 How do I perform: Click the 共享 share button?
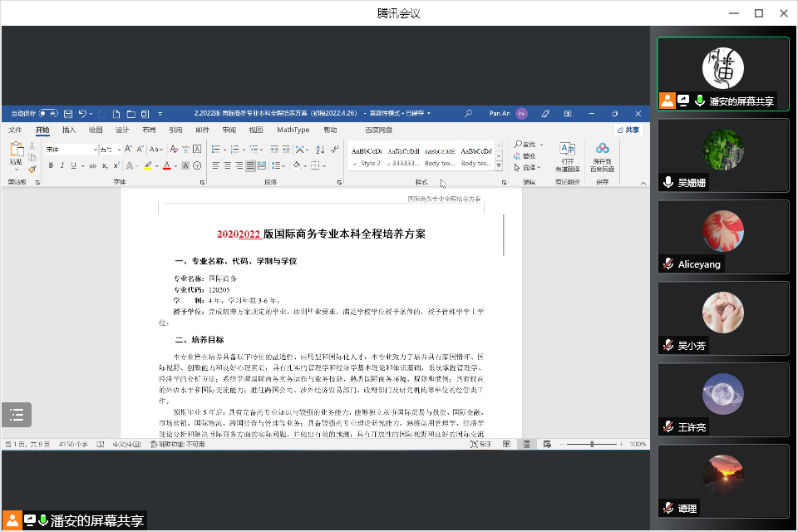[x=628, y=131]
